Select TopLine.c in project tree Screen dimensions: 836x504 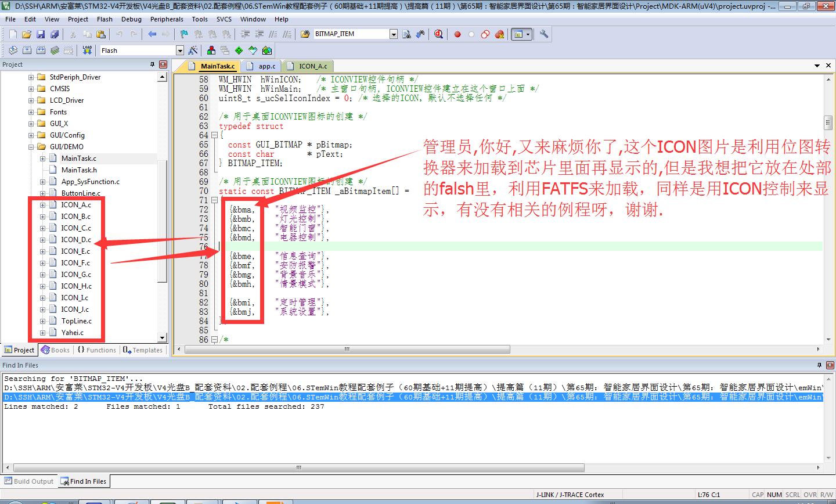[77, 321]
